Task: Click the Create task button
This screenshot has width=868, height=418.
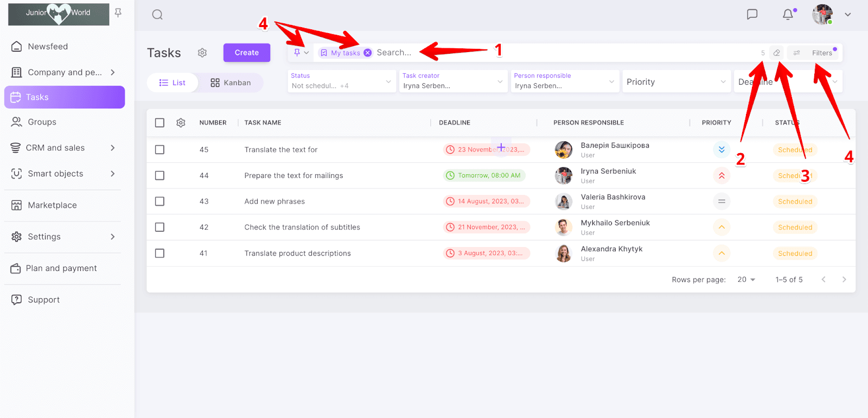Action: pos(247,53)
